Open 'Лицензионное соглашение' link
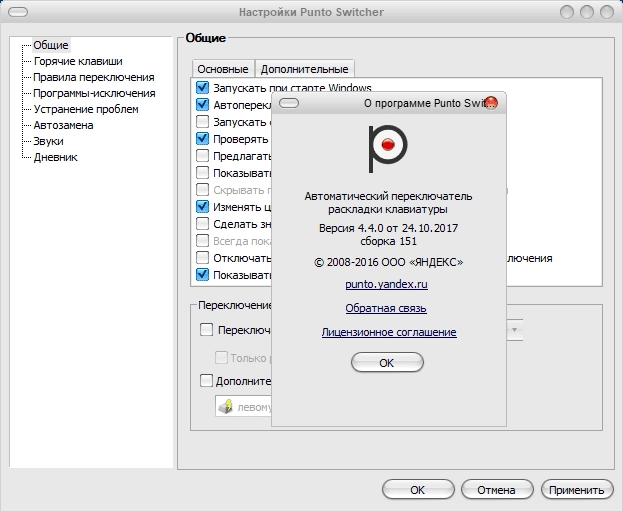 [x=389, y=332]
